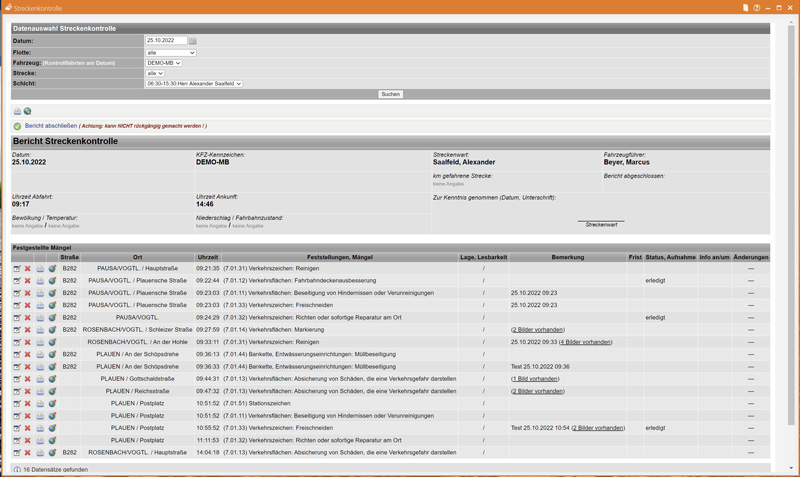Open the 1 Bild vorhanden link
This screenshot has width=800, height=477.
(535, 379)
